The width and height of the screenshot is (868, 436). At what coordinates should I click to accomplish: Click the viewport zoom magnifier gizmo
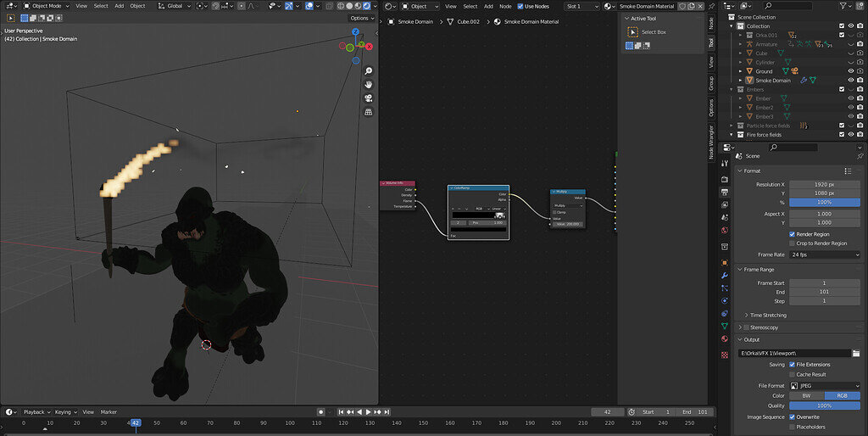coord(368,71)
